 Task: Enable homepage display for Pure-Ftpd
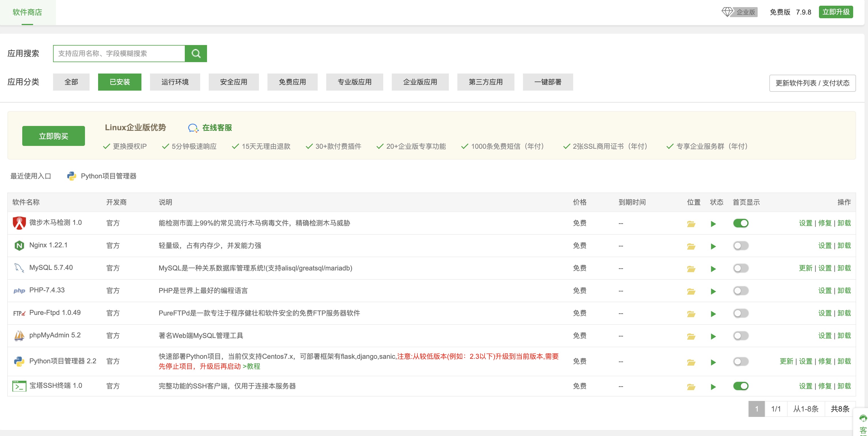coord(741,313)
